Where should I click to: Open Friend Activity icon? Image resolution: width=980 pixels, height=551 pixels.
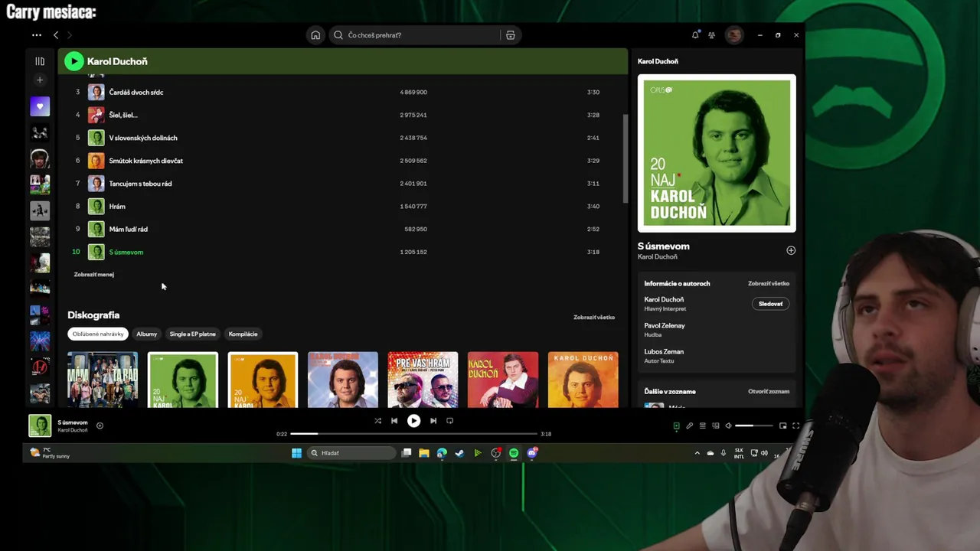pos(711,35)
